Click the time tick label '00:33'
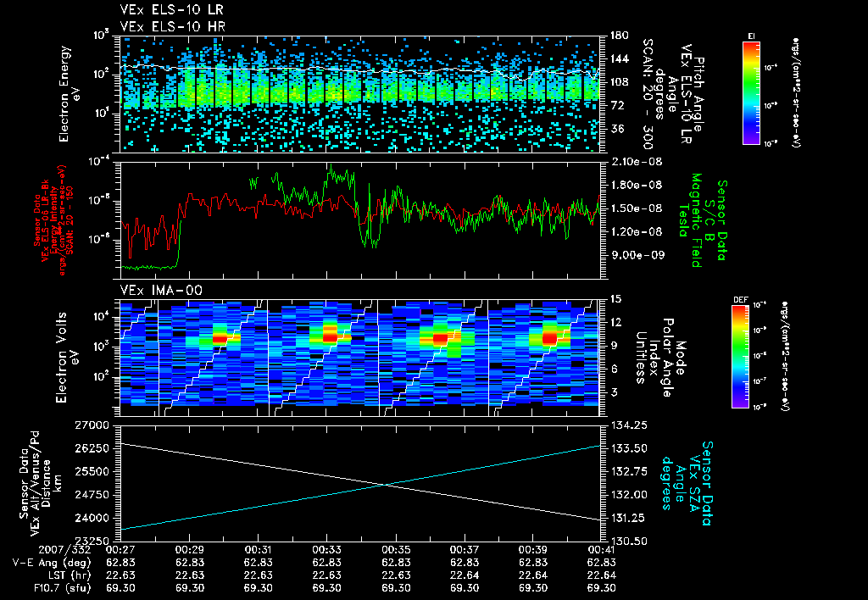 pyautogui.click(x=326, y=550)
